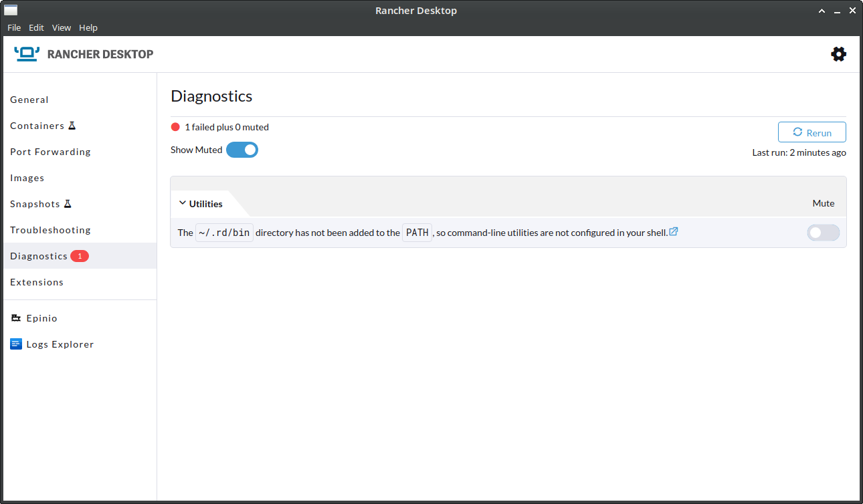This screenshot has height=504, width=863.
Task: Click the experimental flask icon beside Snapshots
Action: [x=68, y=204]
